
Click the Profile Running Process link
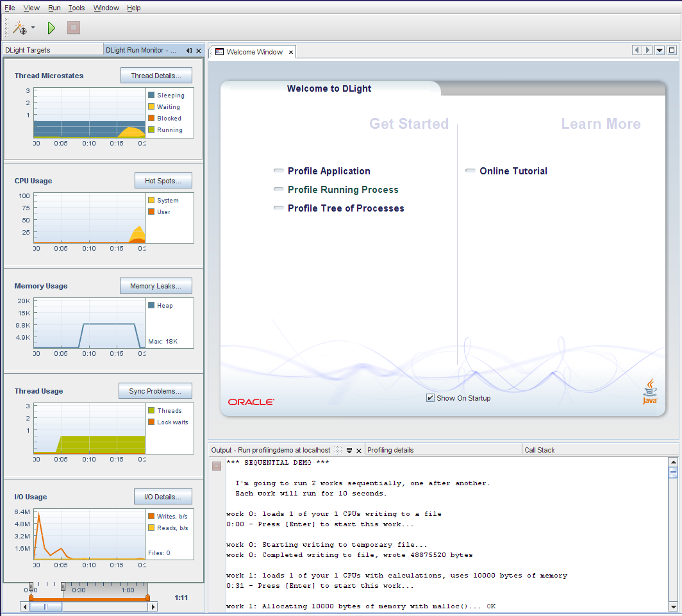point(343,190)
